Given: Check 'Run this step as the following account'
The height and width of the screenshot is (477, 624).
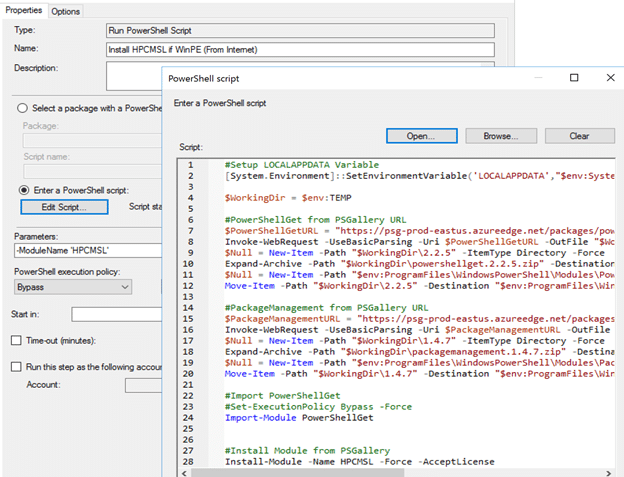Looking at the screenshot, I should (x=16, y=367).
